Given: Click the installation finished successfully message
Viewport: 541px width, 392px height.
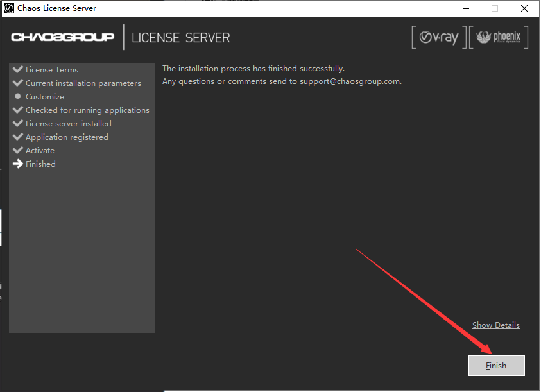Looking at the screenshot, I should coord(253,69).
